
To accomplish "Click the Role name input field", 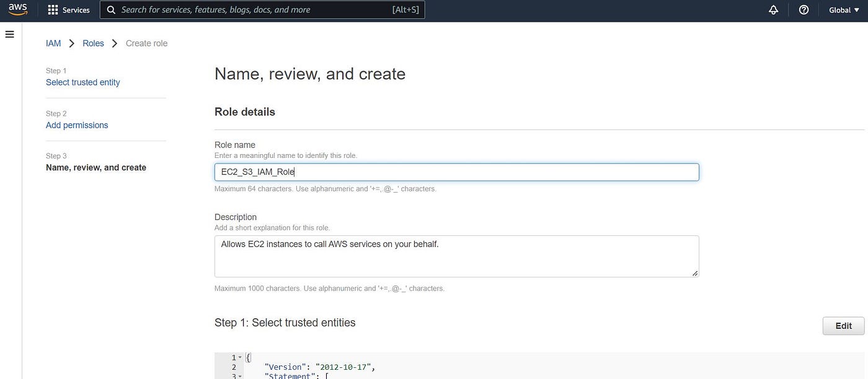I will click(x=456, y=172).
